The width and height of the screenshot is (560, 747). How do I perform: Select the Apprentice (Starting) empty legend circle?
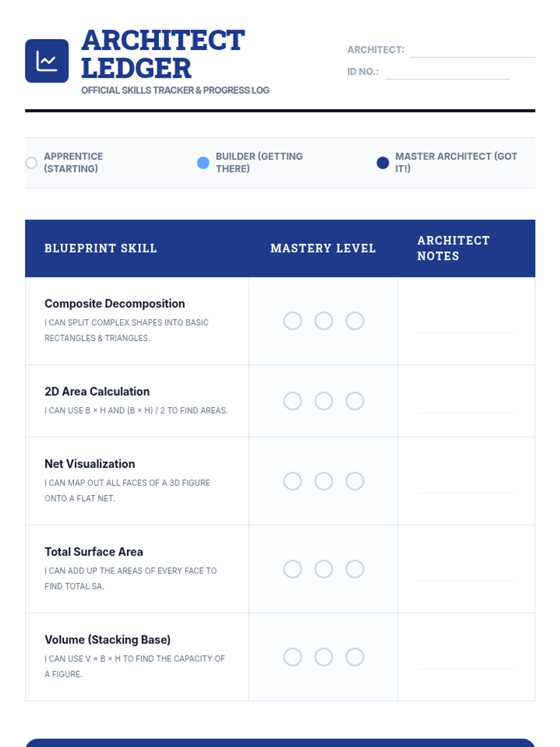(31, 162)
